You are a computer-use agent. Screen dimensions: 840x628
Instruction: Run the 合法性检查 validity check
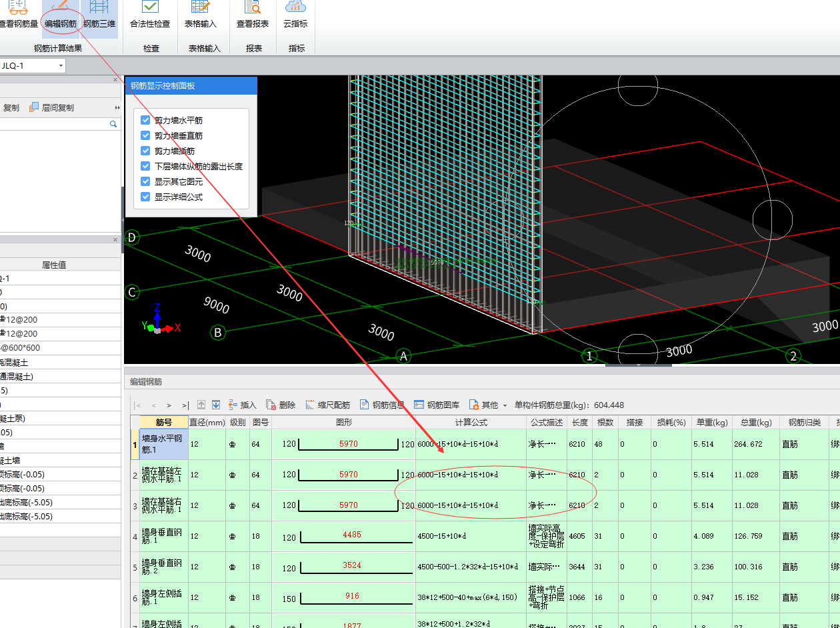[x=150, y=16]
